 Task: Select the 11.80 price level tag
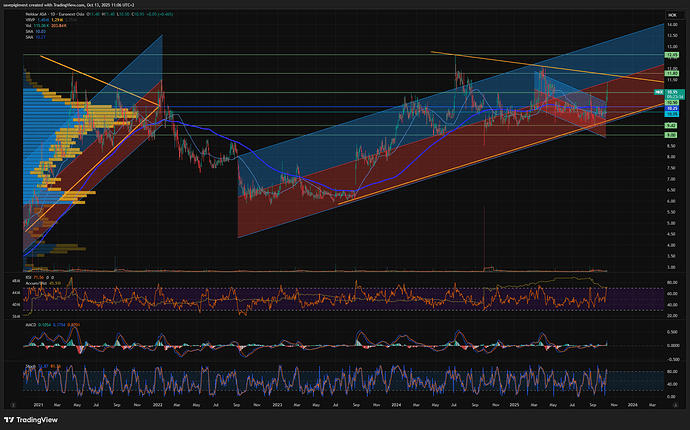tap(672, 73)
